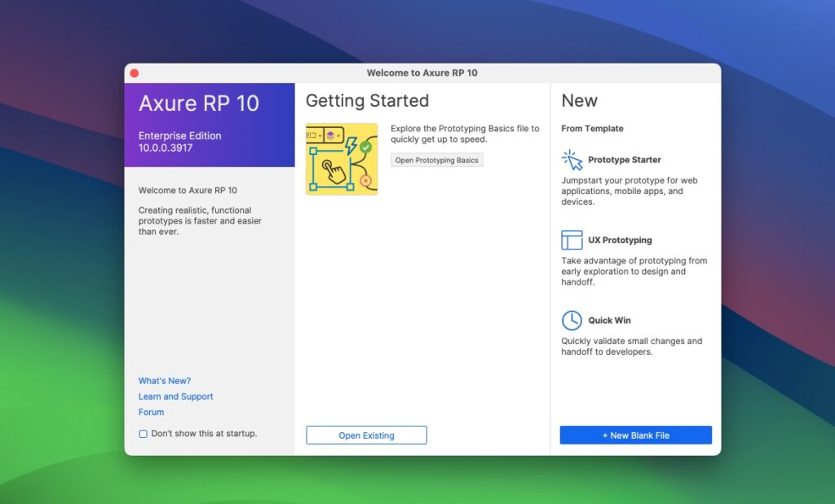Click the Open Existing button

pyautogui.click(x=365, y=435)
